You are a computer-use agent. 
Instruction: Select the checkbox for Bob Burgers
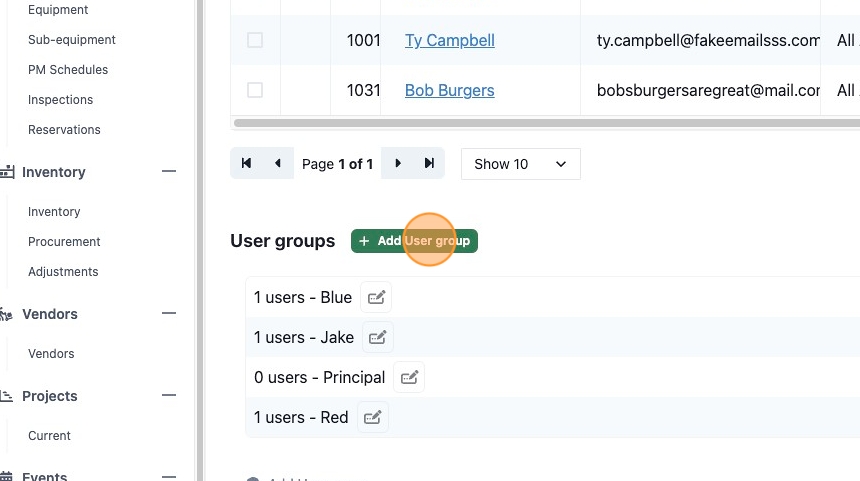pos(254,90)
